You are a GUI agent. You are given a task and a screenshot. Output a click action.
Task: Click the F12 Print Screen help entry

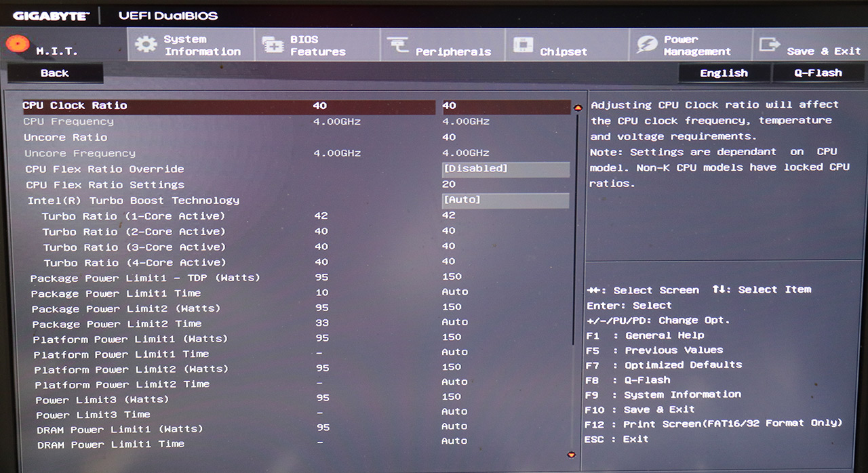click(x=713, y=424)
